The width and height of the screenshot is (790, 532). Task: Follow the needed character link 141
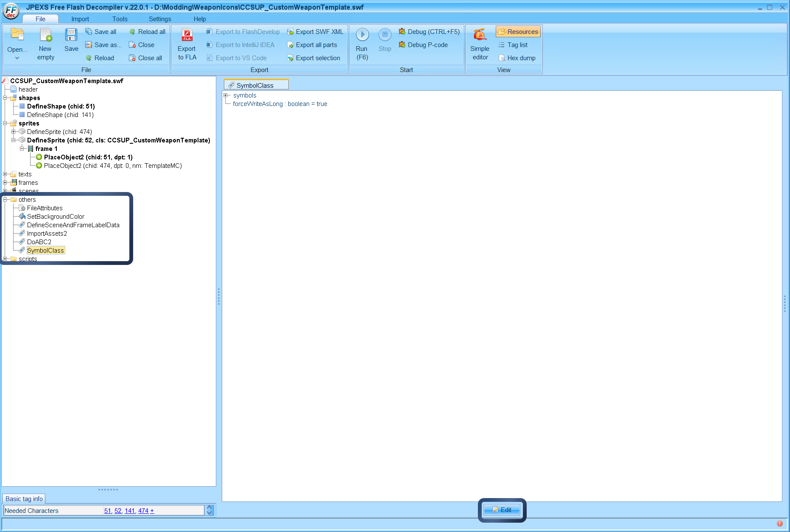pyautogui.click(x=129, y=511)
